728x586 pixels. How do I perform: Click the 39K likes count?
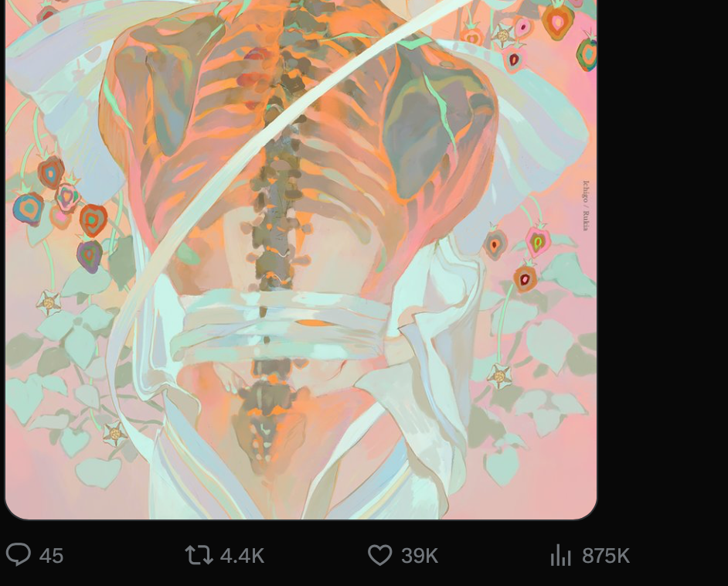419,556
